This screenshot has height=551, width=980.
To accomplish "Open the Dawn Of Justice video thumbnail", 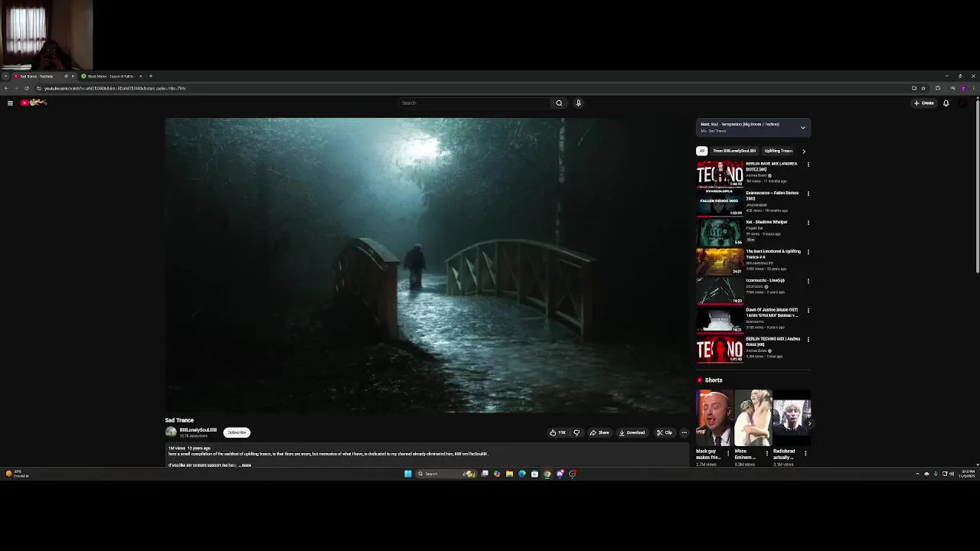I will pos(719,319).
